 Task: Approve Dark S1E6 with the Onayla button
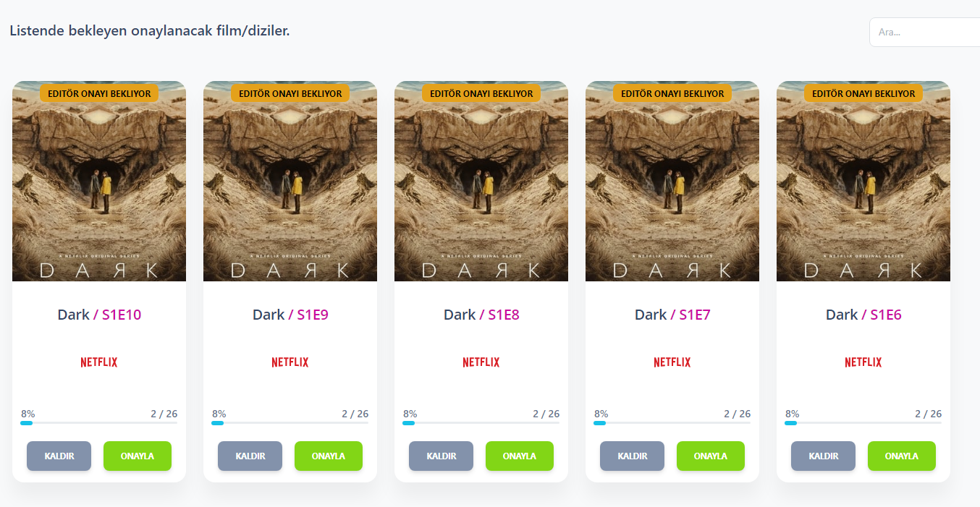coord(902,456)
